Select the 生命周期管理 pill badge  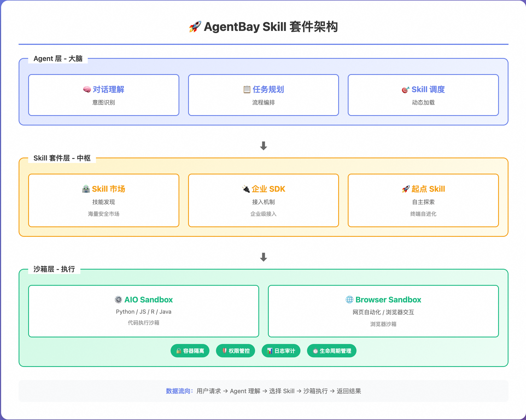pyautogui.click(x=332, y=351)
